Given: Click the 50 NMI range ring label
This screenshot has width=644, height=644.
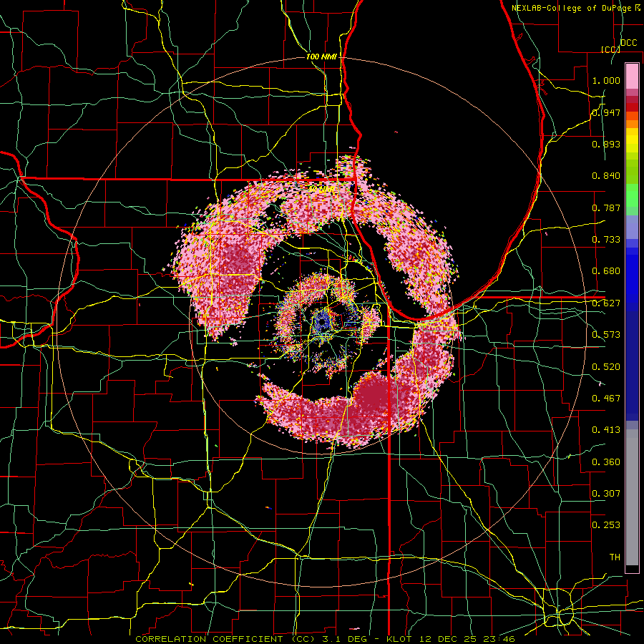Looking at the screenshot, I should pos(321,190).
